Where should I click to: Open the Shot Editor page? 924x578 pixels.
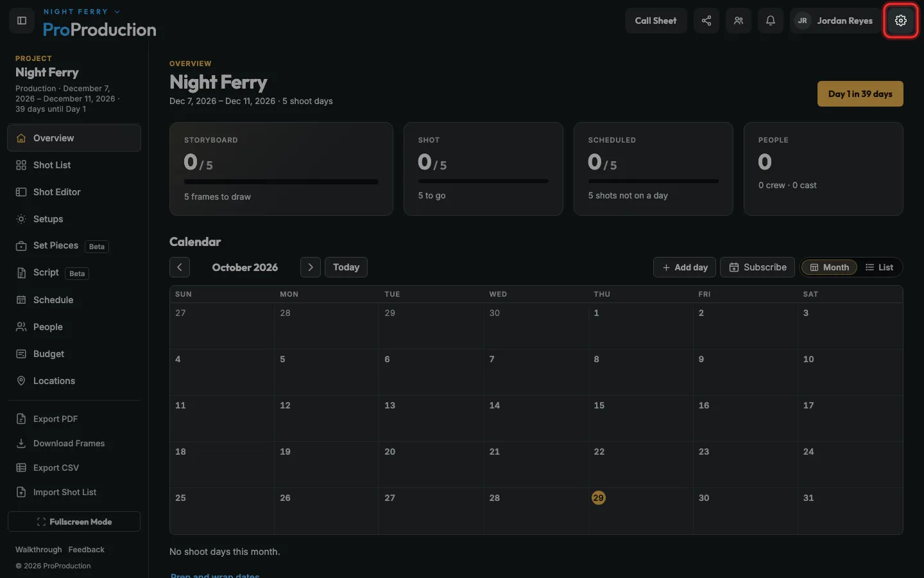click(x=74, y=192)
